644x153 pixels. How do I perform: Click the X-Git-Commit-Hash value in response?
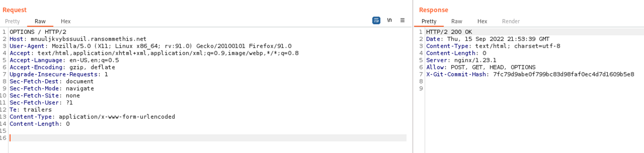[563, 74]
